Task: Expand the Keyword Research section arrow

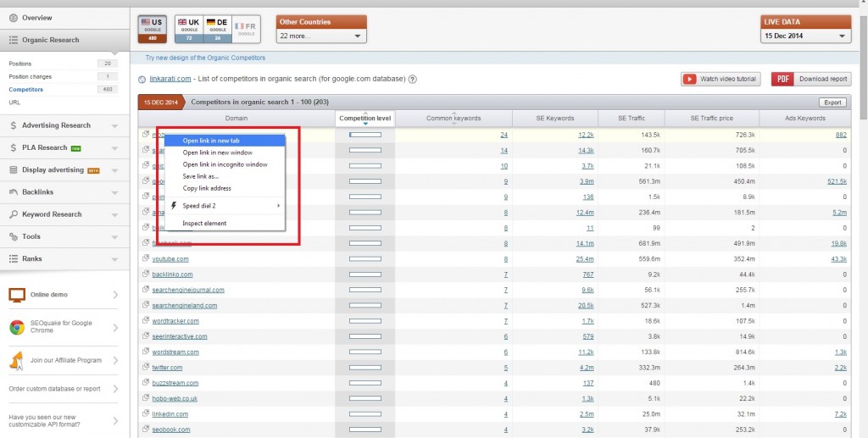Action: coord(114,214)
